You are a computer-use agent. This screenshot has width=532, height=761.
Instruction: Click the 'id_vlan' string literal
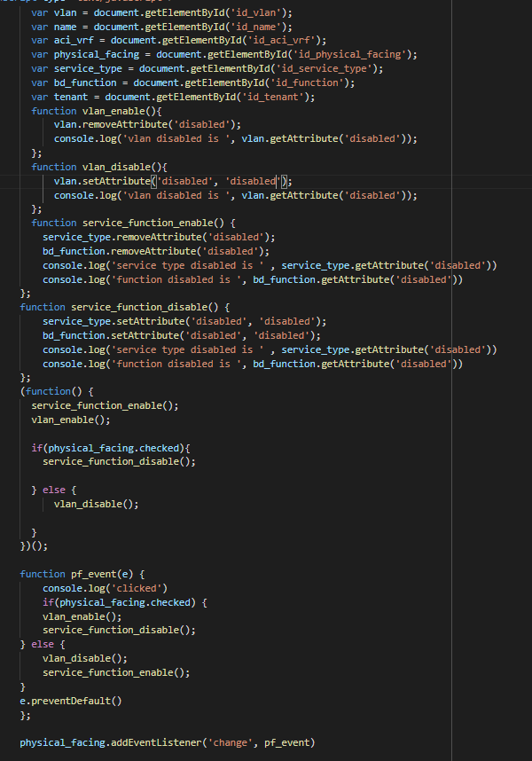[255, 12]
